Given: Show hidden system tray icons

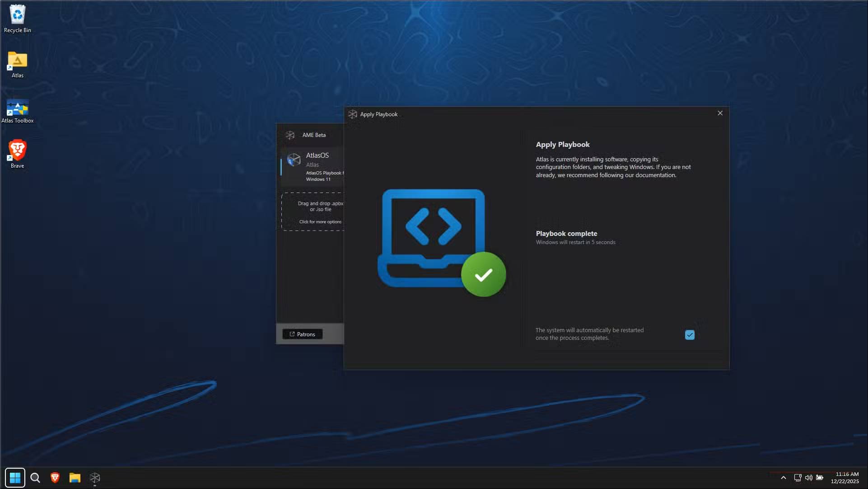Looking at the screenshot, I should pyautogui.click(x=784, y=478).
